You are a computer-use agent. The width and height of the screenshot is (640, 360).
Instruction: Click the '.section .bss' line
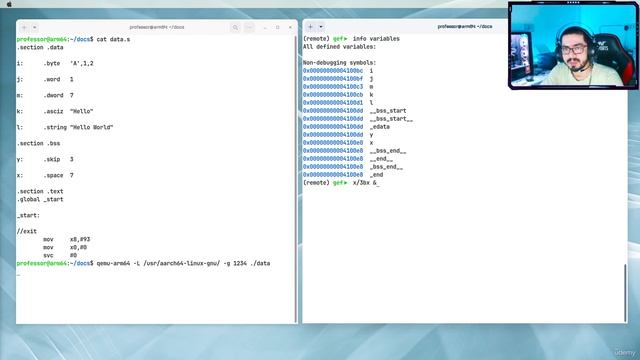pyautogui.click(x=38, y=143)
